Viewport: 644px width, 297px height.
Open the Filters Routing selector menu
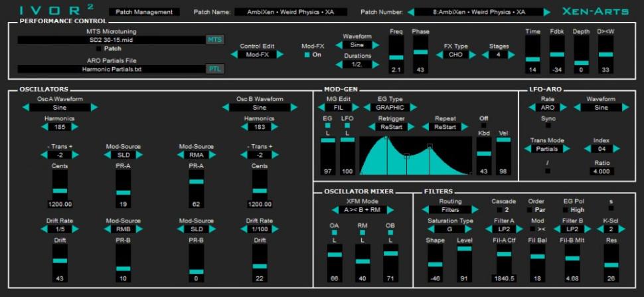pos(449,210)
